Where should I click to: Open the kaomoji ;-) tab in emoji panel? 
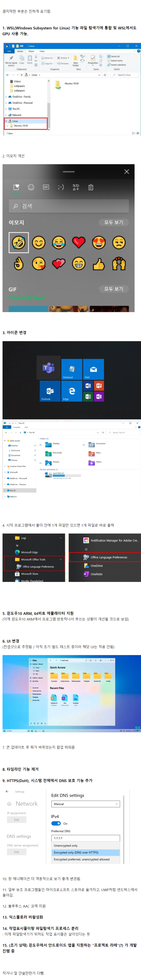(61, 187)
